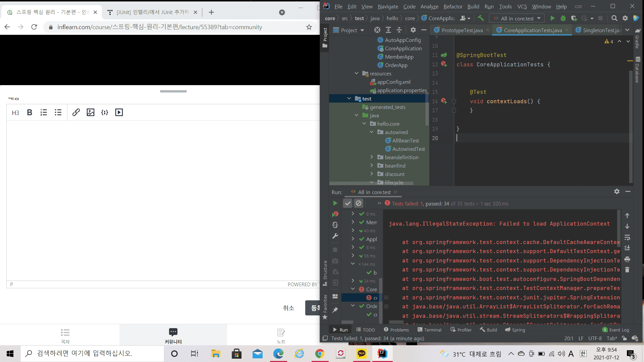This screenshot has width=644, height=362.
Task: Start debugging with the bug icon
Action: 563,18
